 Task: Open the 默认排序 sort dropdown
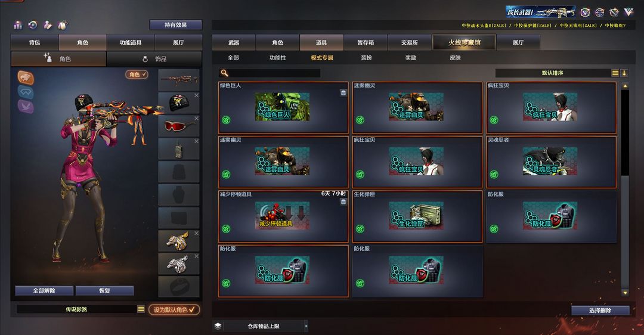pyautogui.click(x=552, y=73)
